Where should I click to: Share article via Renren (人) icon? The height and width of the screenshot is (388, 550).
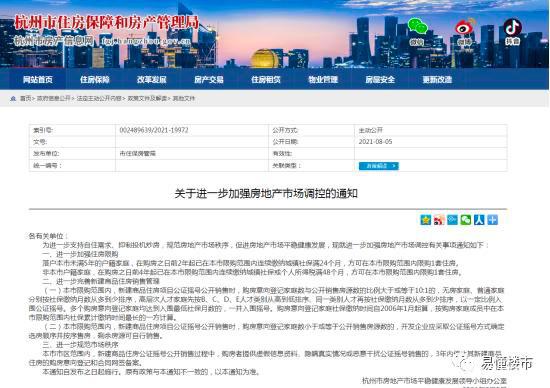(479, 220)
